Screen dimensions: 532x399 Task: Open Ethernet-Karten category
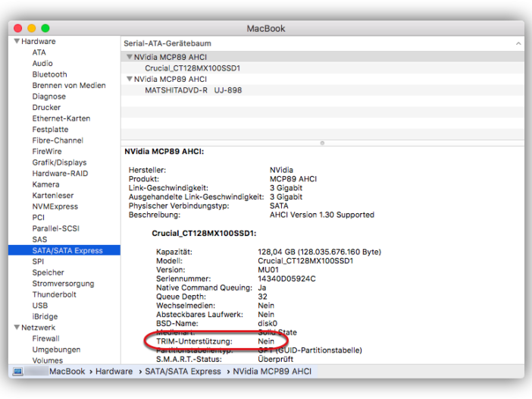point(61,118)
